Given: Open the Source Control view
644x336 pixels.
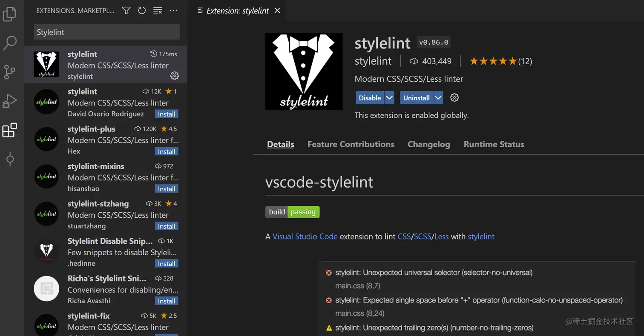Looking at the screenshot, I should (x=9, y=72).
